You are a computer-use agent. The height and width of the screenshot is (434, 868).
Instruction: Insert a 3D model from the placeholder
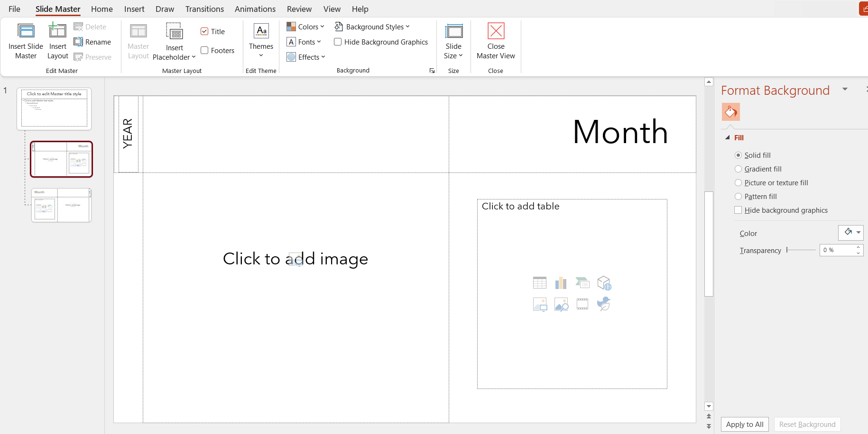(x=604, y=282)
